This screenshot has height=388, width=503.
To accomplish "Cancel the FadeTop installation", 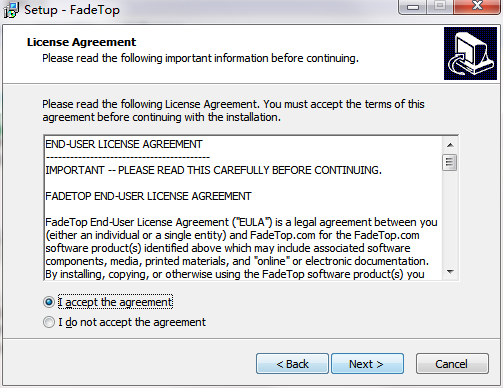I will 452,364.
